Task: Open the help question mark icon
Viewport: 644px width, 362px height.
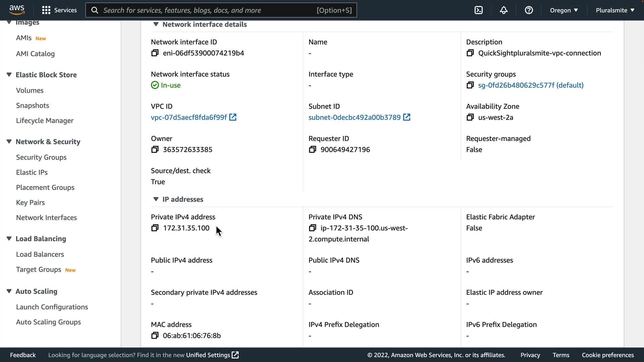Action: pyautogui.click(x=529, y=10)
